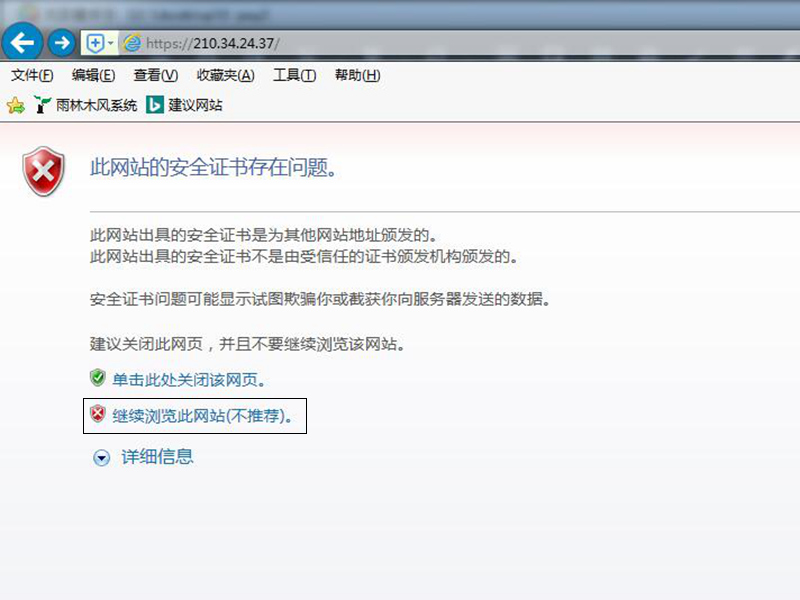The width and height of the screenshot is (800, 600).
Task: Open the 帮助(H) menu
Action: (x=357, y=76)
